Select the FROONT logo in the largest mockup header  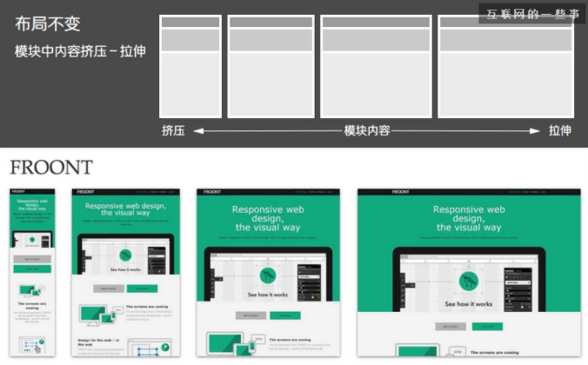[401, 192]
